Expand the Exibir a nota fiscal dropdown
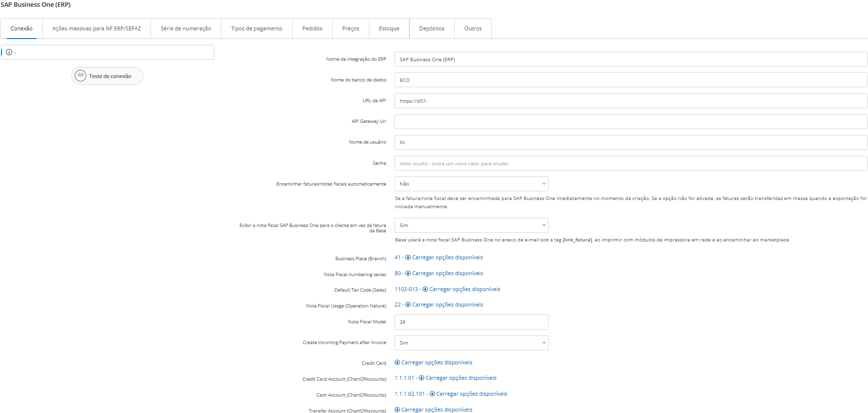 point(471,225)
